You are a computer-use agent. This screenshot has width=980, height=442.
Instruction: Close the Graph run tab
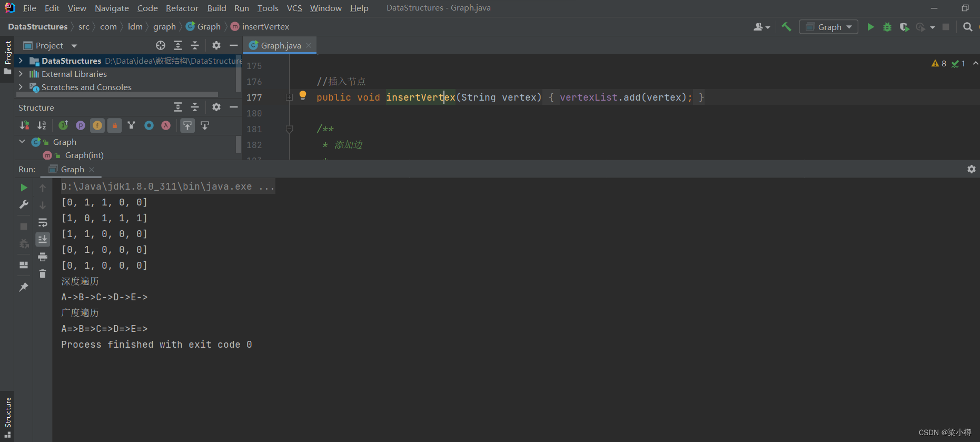[x=92, y=169]
